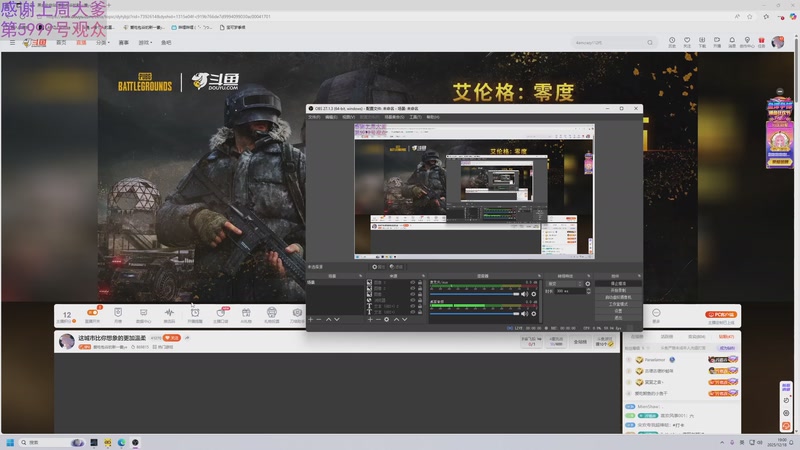Remove selected source in OBS Sources panel
The image size is (800, 450).
click(x=378, y=319)
